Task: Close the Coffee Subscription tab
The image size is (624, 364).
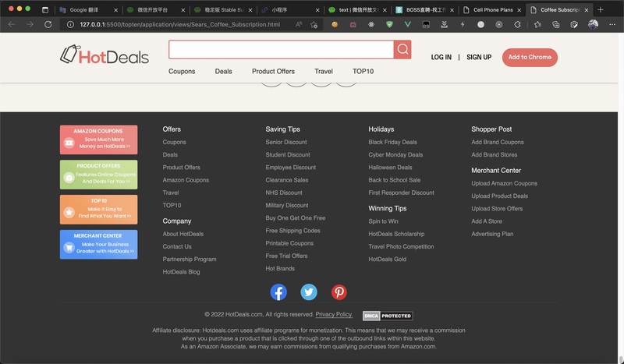Action: pos(587,10)
